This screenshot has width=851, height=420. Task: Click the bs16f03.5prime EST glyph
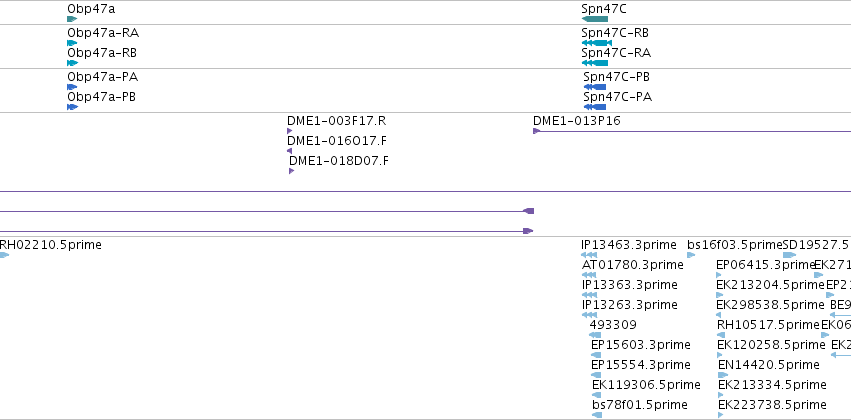coord(691,255)
